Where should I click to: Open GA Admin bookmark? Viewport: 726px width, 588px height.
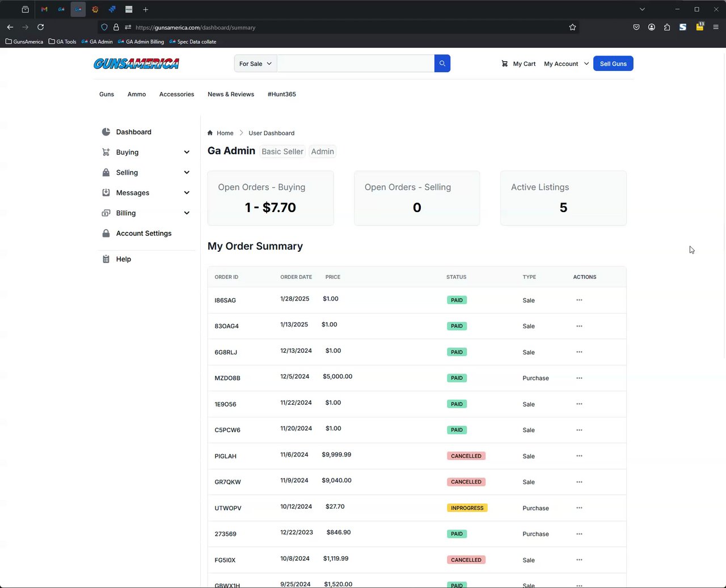[97, 41]
